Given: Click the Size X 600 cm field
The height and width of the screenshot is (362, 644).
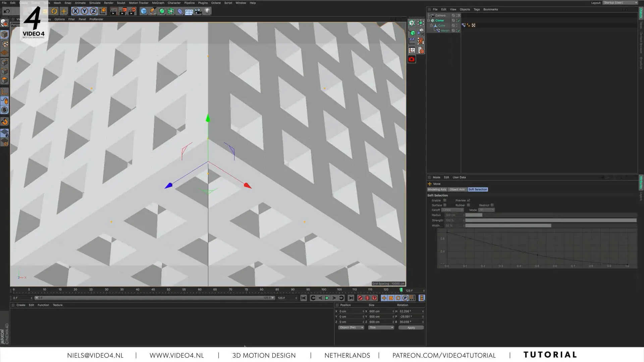Looking at the screenshot, I should tap(381, 311).
